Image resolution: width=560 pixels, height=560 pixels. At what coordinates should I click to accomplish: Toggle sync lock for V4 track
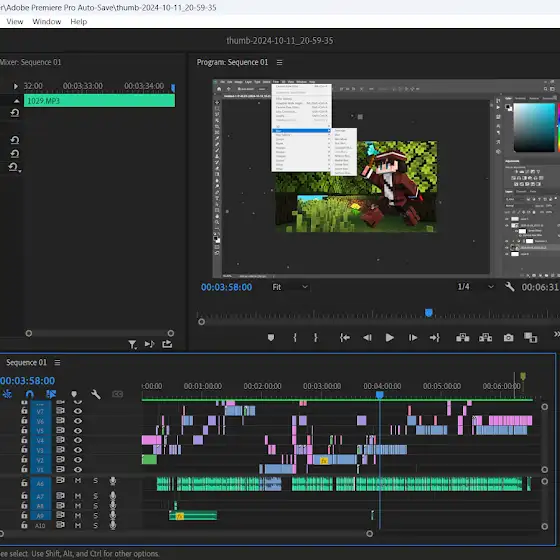coord(60,440)
